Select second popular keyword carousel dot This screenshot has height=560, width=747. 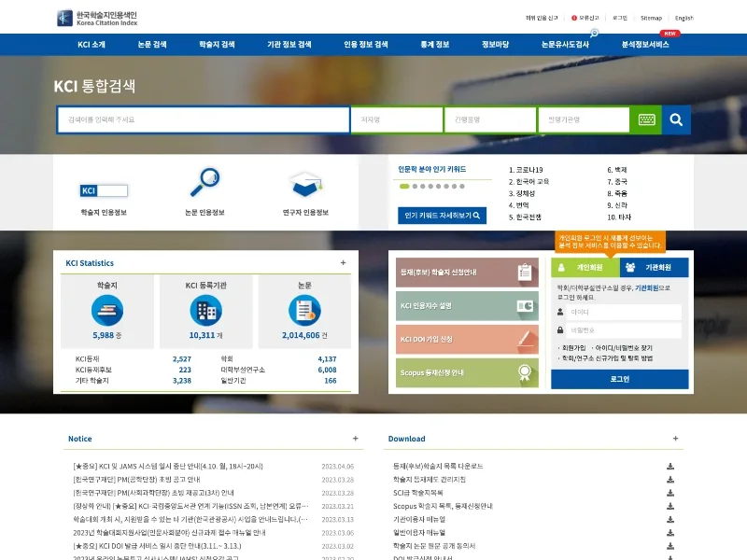tap(415, 186)
